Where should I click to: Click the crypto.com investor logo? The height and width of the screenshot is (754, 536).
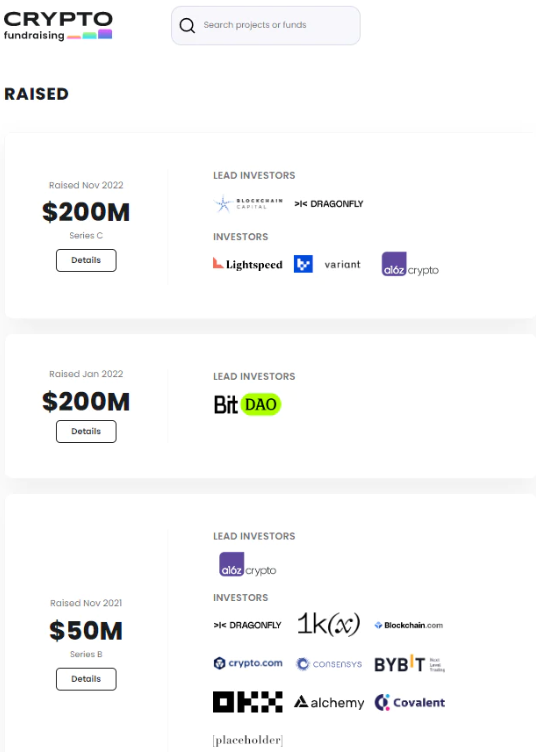coord(248,663)
